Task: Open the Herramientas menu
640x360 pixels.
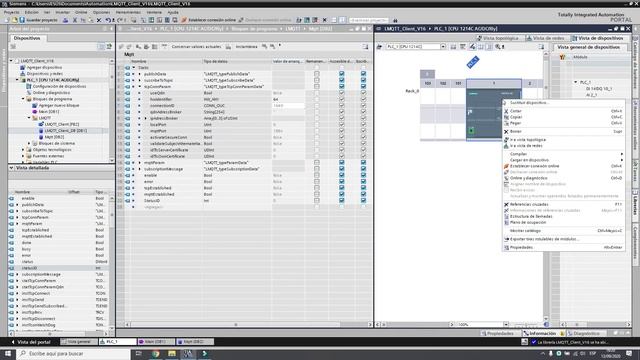Action: tap(128, 12)
